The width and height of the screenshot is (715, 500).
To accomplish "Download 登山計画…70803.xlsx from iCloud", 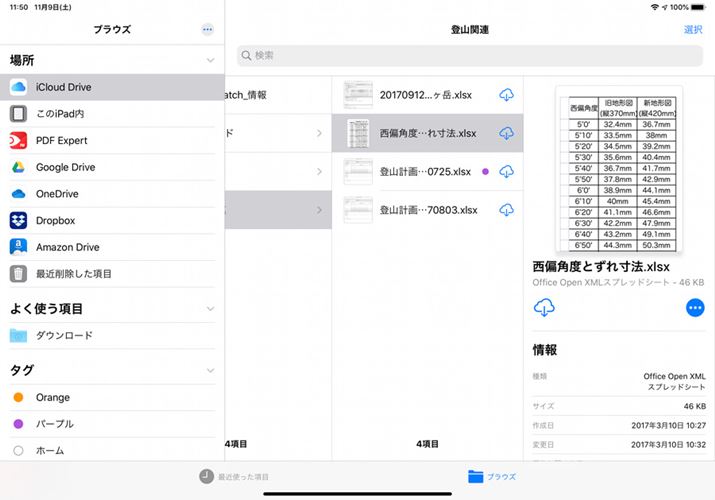I will point(506,210).
